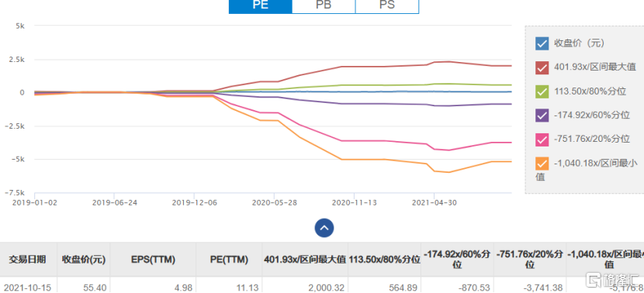Click the 2020-05-28 x-axis date label
The width and height of the screenshot is (644, 293).
click(274, 202)
